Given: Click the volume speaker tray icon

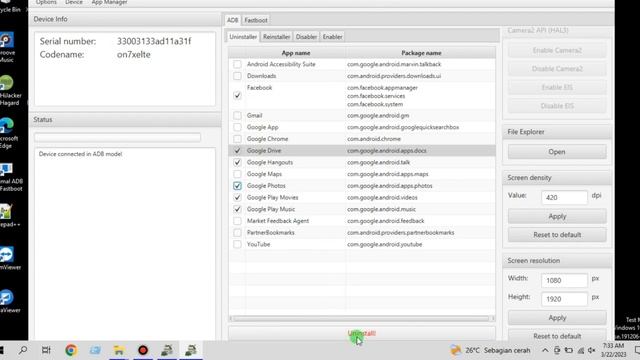Looking at the screenshot, I should (x=591, y=350).
